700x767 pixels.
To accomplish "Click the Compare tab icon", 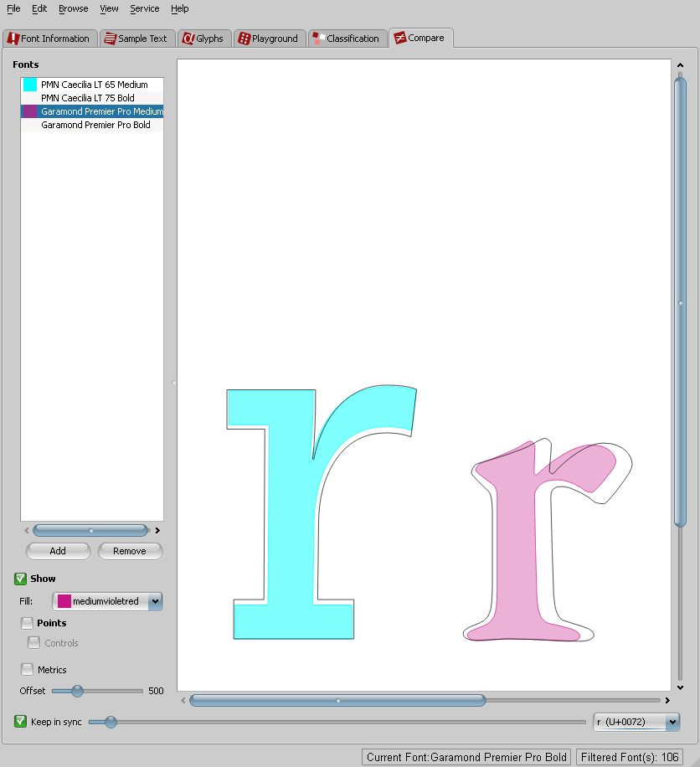I will tap(399, 38).
